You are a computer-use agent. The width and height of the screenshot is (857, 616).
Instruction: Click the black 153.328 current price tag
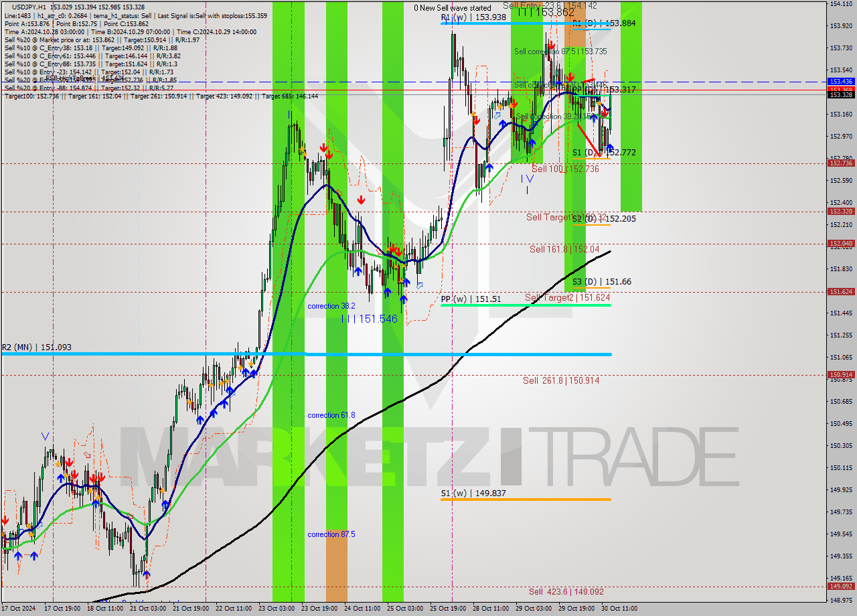[841, 95]
